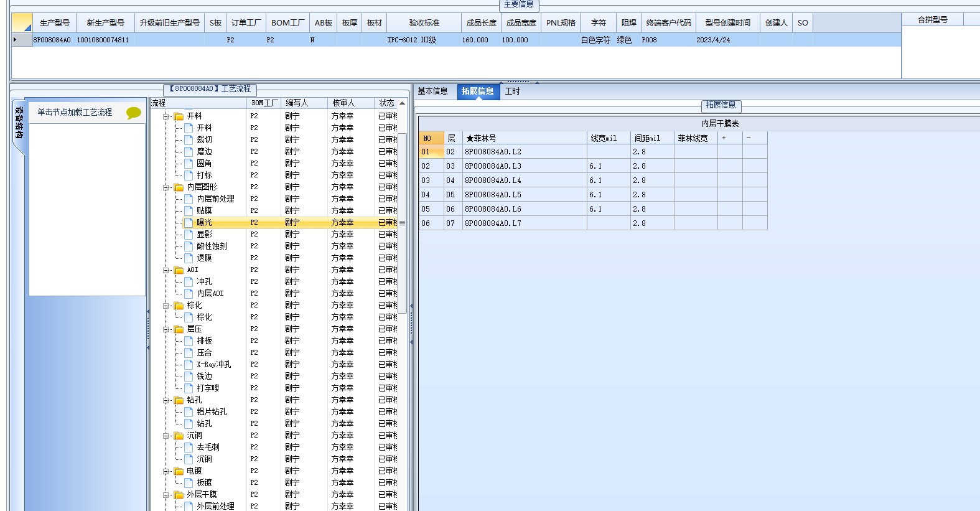Screen dimensions: 980x511
Task: Collapse the 沉铜 folder node
Action: (x=166, y=436)
